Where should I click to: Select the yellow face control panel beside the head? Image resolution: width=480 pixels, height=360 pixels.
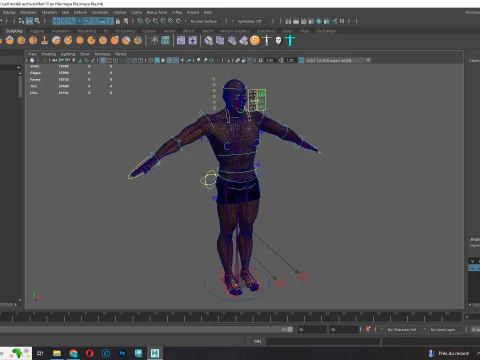coord(257,100)
